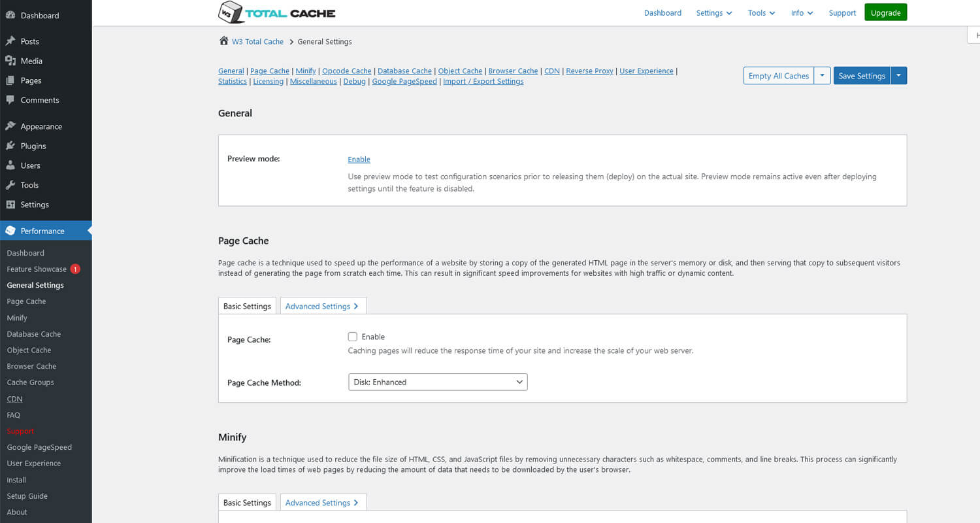
Task: Click the Tools wrench icon
Action: pos(10,185)
